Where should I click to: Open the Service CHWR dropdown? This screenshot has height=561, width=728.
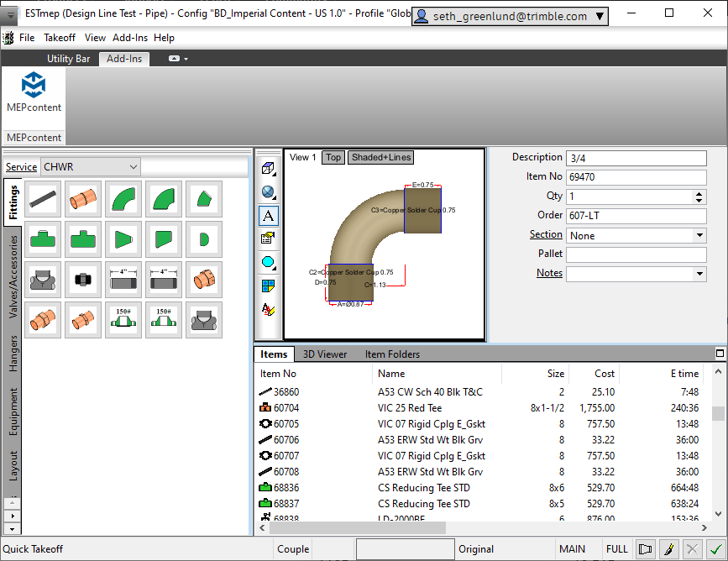pos(91,167)
